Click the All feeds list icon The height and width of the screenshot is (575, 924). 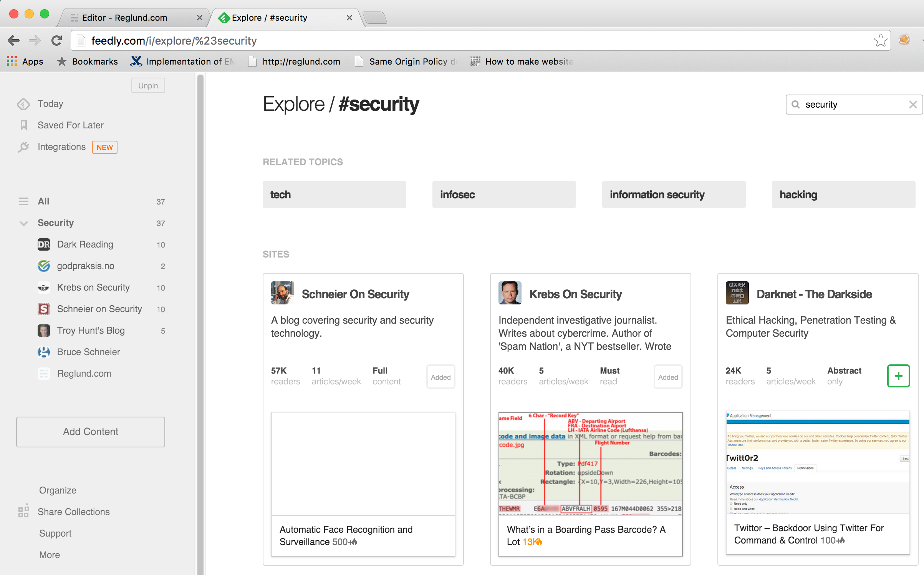pyautogui.click(x=24, y=201)
